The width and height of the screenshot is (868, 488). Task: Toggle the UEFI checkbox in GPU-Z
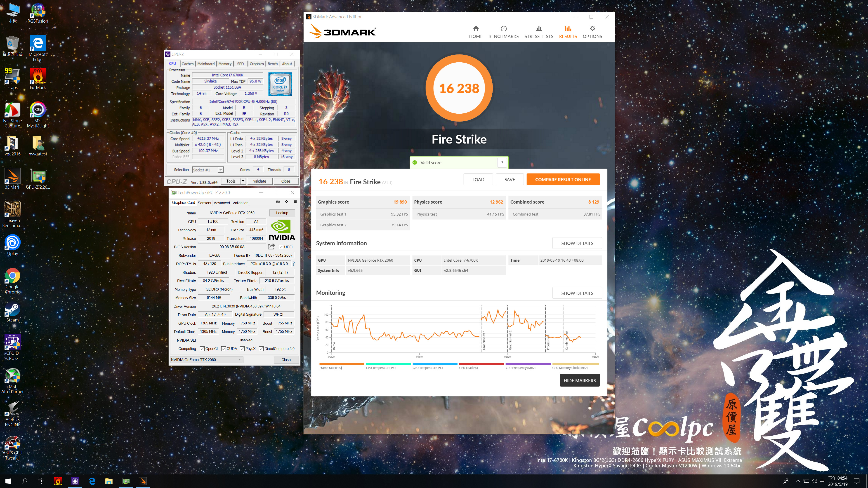(x=281, y=247)
